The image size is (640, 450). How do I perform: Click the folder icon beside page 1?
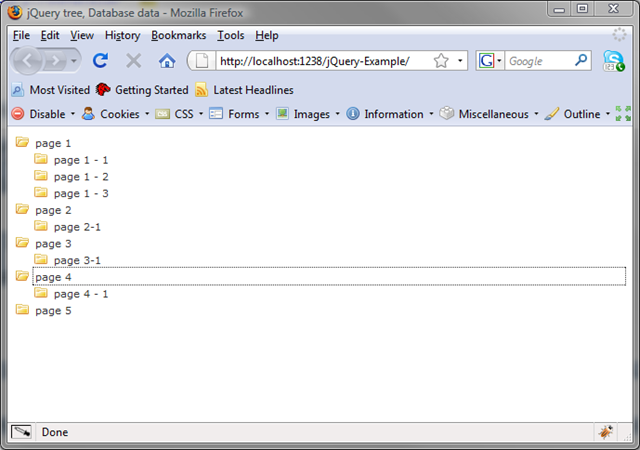[22, 143]
